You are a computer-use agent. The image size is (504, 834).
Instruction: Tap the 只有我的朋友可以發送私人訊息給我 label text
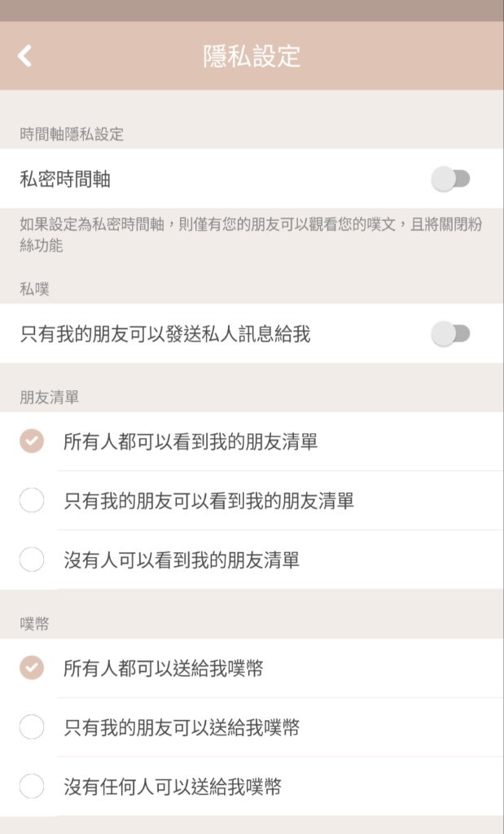click(165, 334)
